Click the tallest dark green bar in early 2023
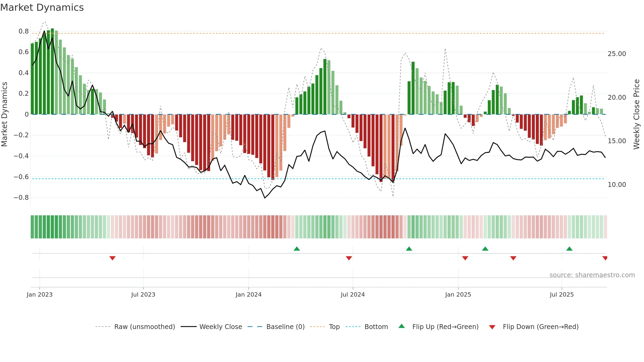This screenshot has width=644, height=362. 52,71
